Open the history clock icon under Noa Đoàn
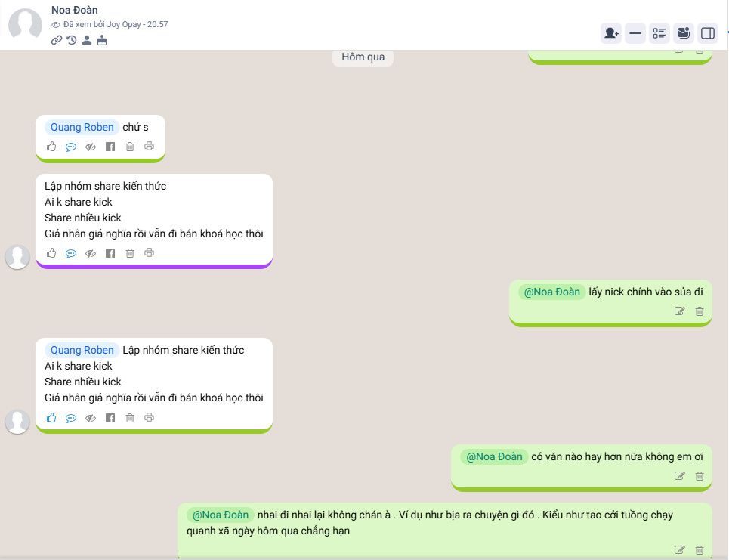This screenshot has height=560, width=729. pos(72,40)
